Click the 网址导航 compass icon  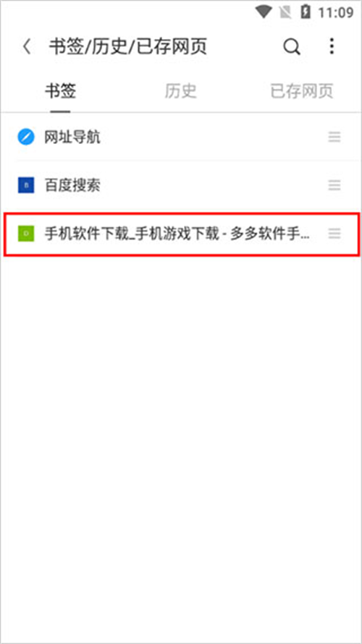[26, 137]
